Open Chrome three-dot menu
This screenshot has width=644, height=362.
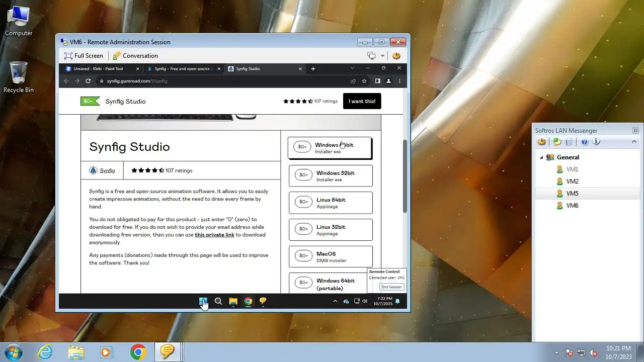coord(400,81)
